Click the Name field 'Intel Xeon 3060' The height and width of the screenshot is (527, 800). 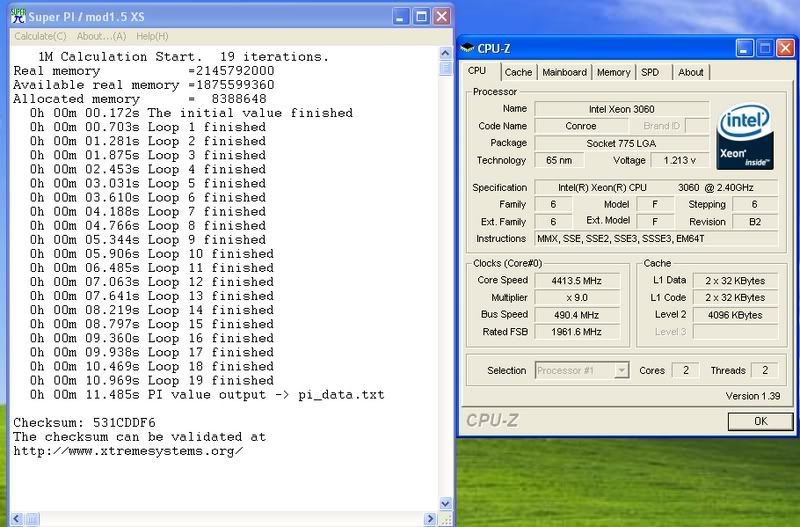(x=621, y=109)
